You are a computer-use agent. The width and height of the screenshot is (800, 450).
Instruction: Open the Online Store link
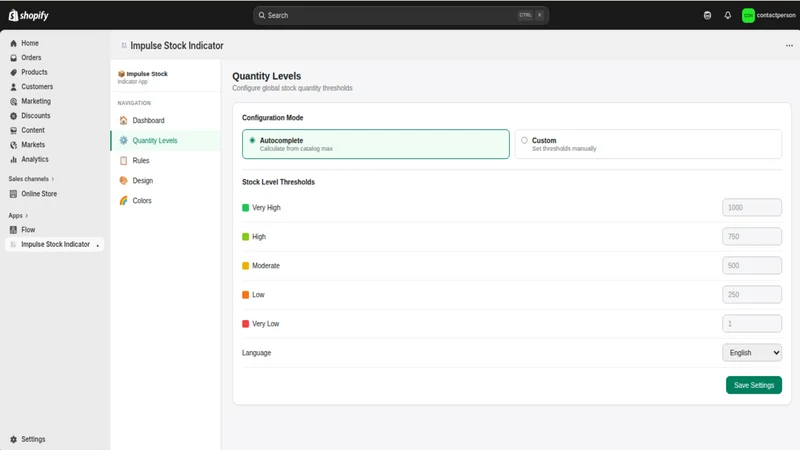coord(39,194)
